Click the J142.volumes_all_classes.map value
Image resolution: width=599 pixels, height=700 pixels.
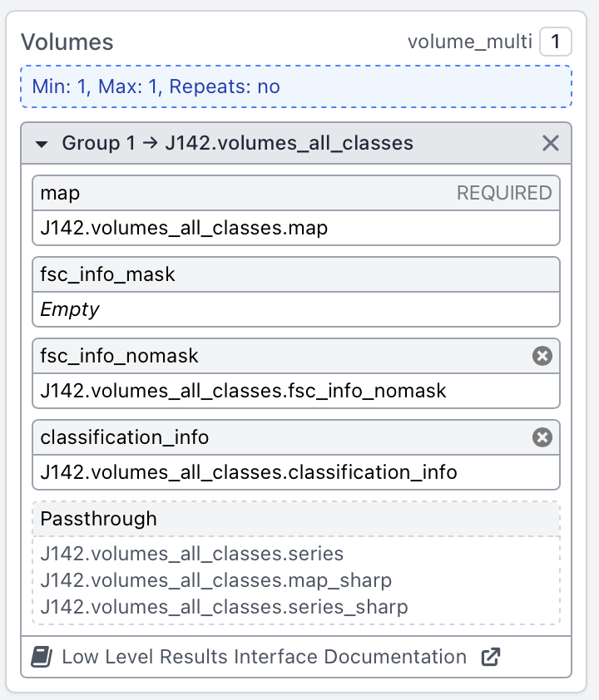pos(184,228)
